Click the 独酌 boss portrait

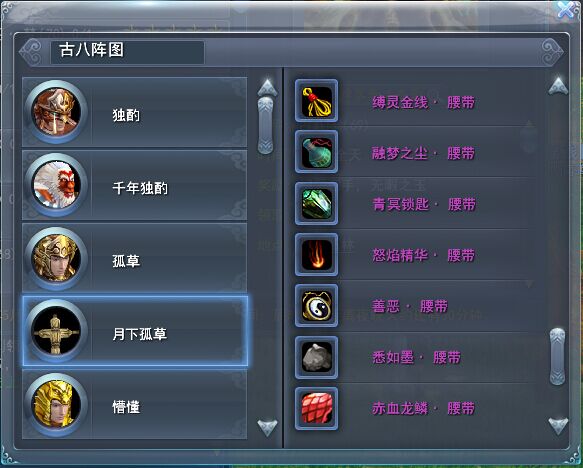56,112
